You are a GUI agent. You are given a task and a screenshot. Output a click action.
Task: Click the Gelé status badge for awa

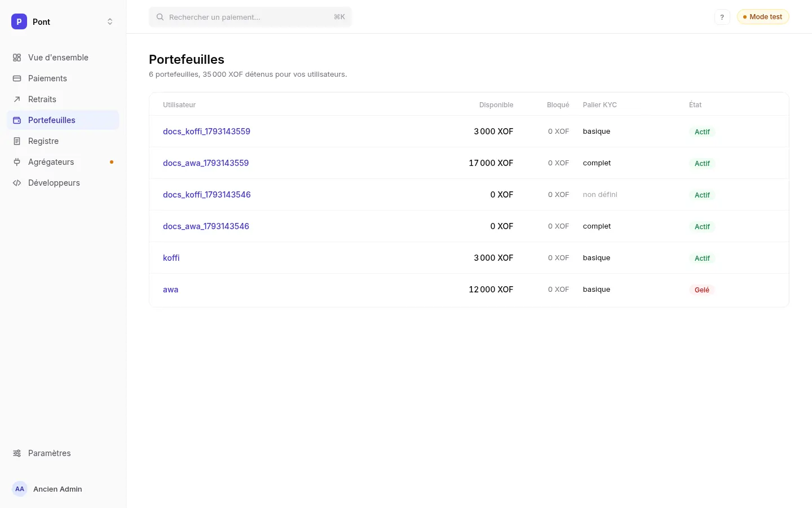click(x=702, y=290)
